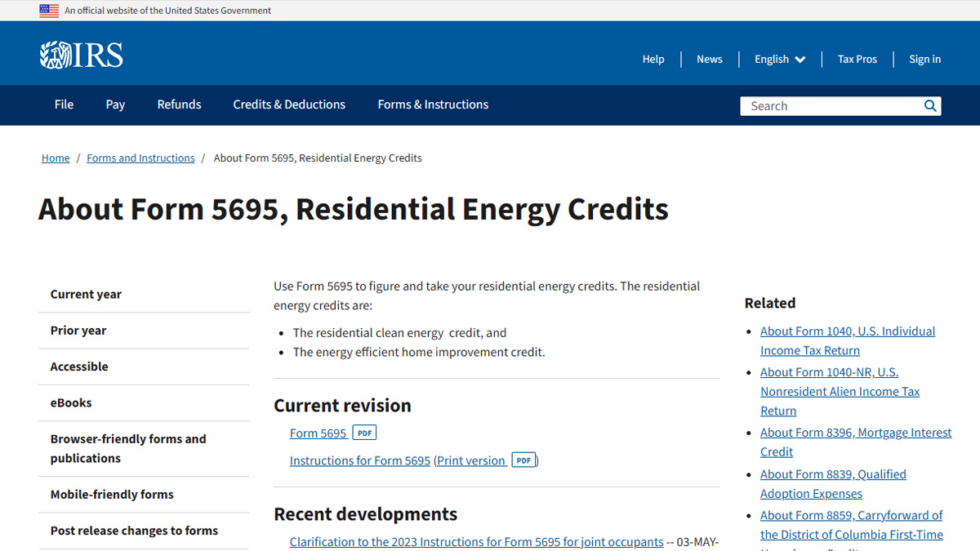Click PDF badge next to Form 5695
The image size is (980, 551).
tap(364, 433)
